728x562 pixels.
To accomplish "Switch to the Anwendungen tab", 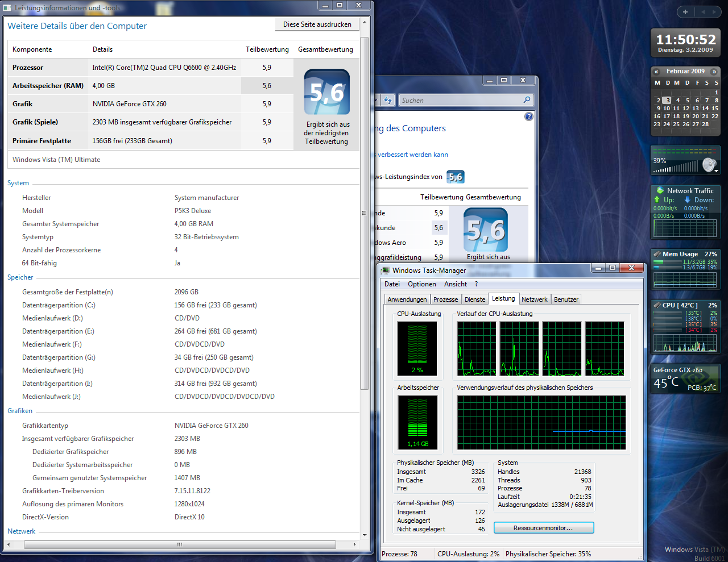I will 407,299.
